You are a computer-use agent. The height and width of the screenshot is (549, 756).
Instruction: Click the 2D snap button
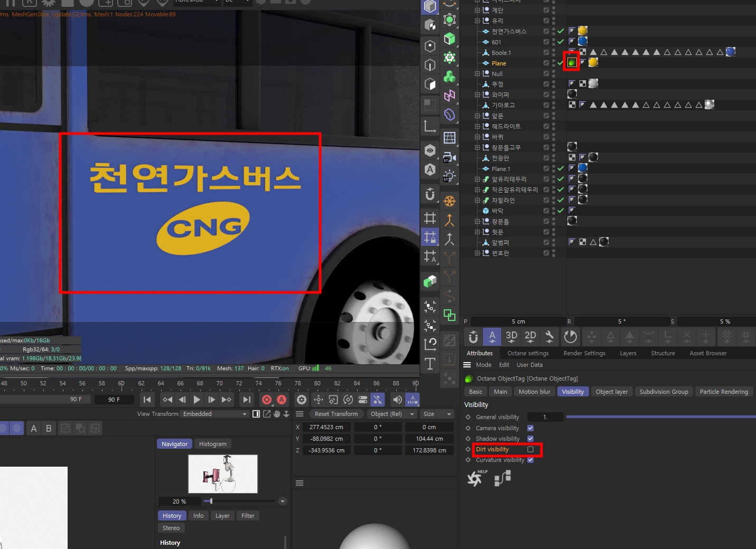(x=530, y=336)
